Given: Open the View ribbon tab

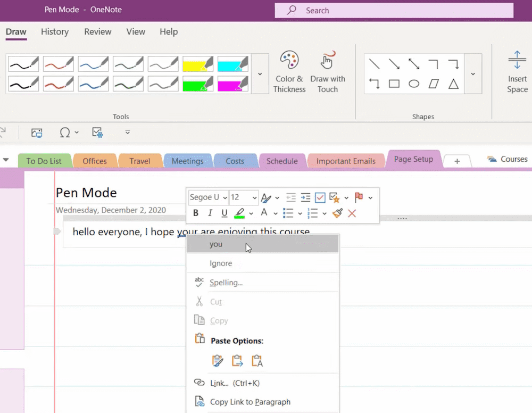Looking at the screenshot, I should pos(136,31).
